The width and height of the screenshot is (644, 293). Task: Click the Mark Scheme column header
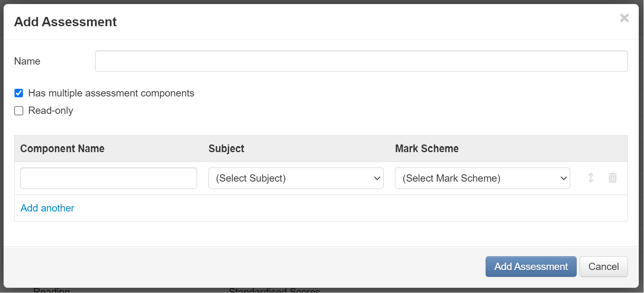pos(426,149)
